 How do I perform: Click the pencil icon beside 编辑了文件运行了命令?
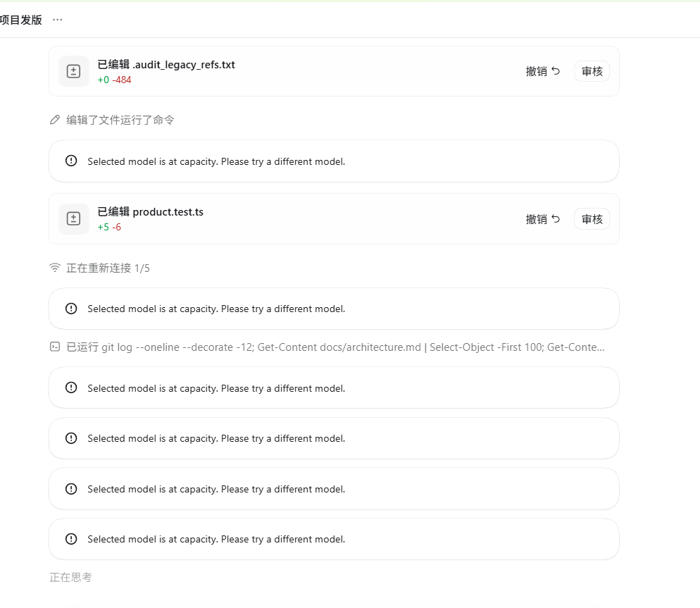(x=55, y=120)
